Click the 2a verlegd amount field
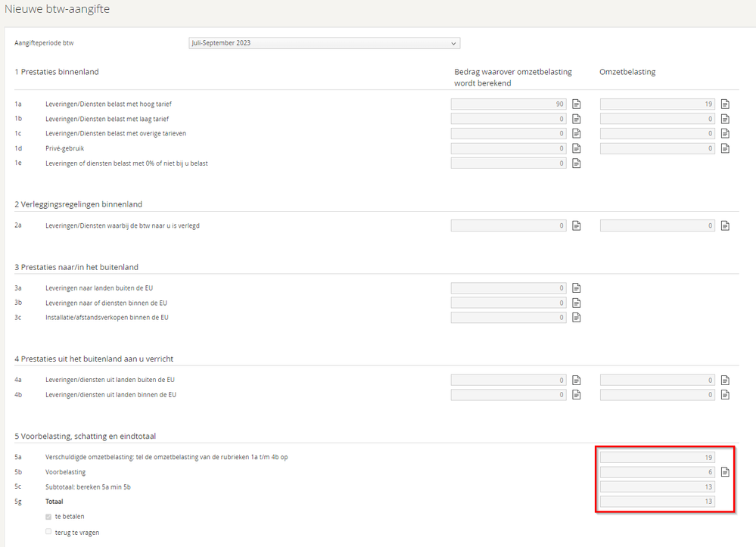 tap(509, 225)
